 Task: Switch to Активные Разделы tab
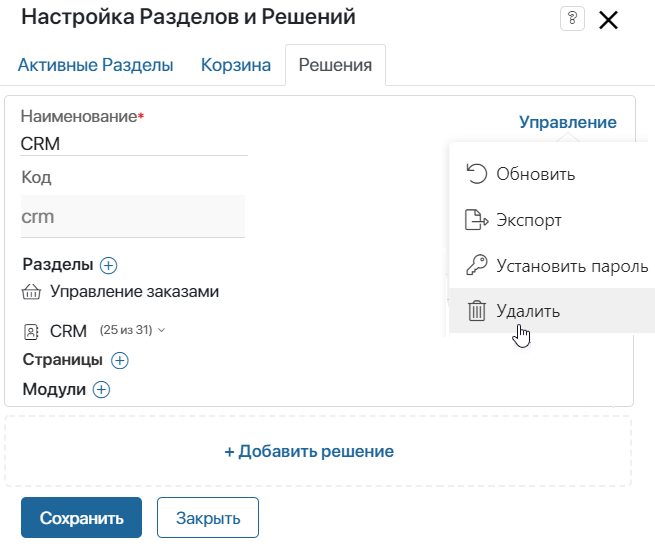pos(95,65)
